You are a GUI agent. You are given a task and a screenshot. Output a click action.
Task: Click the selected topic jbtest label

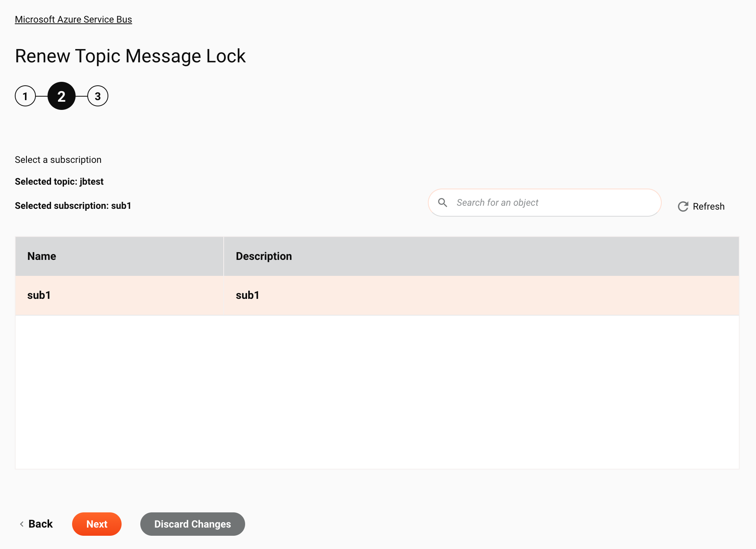(x=59, y=182)
